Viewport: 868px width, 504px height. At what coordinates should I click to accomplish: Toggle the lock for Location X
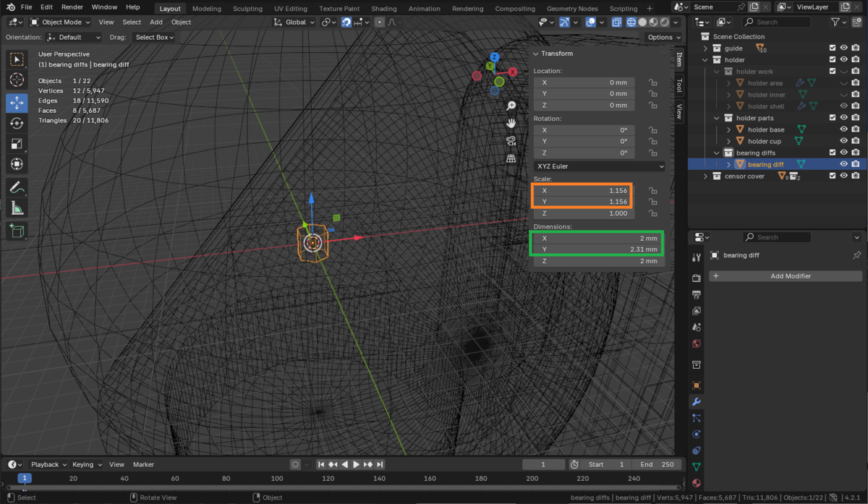652,82
